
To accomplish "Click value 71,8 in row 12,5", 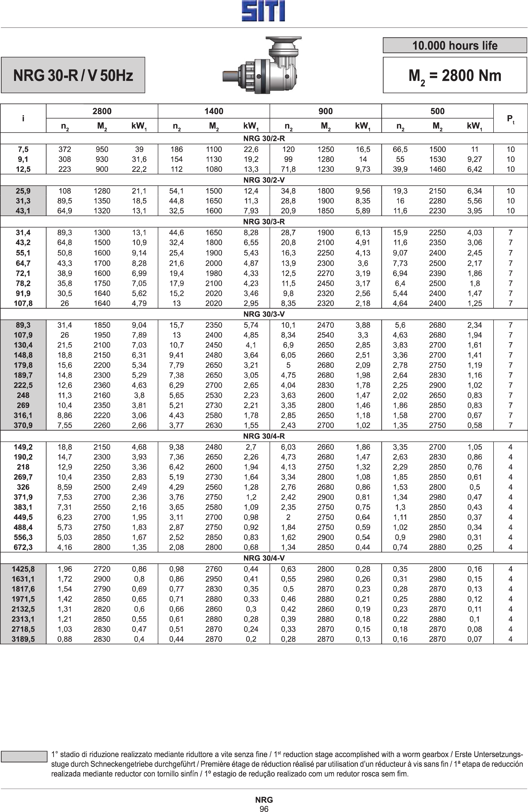I will 288,169.
